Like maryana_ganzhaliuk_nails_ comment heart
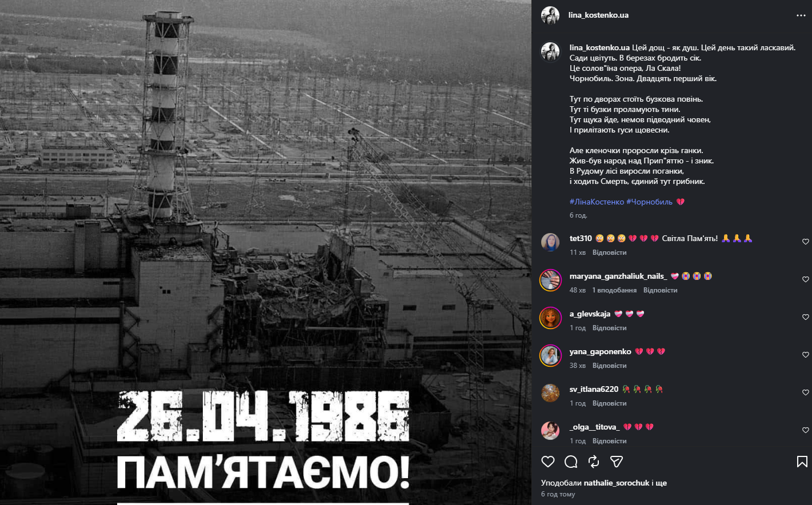 click(x=806, y=279)
